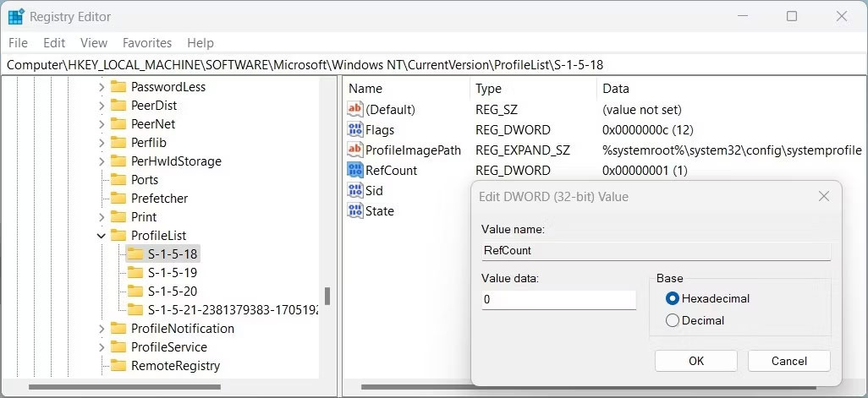Click the RemoteRegistry folder icon
868x398 pixels.
coord(118,365)
